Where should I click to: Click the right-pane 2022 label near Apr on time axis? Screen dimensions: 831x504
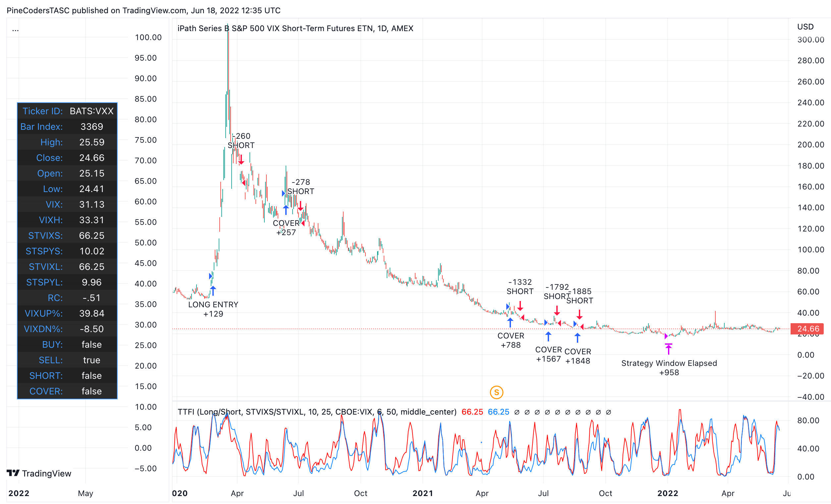point(667,493)
